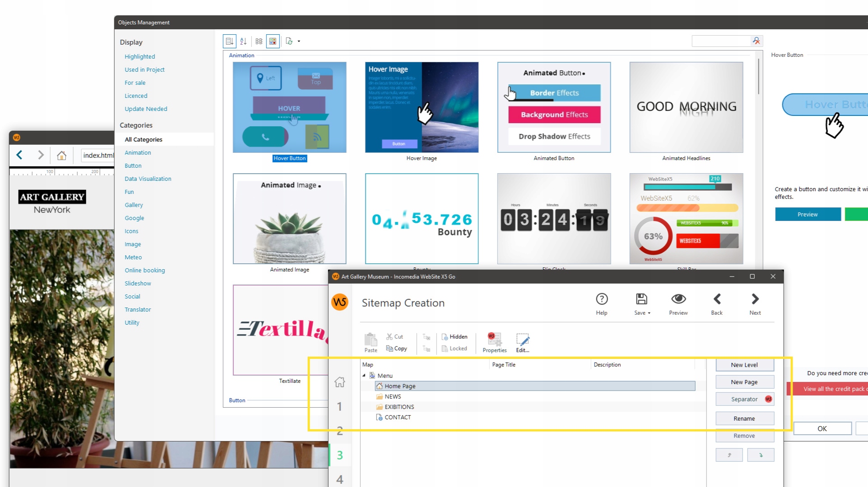This screenshot has height=487, width=868.
Task: Toggle the small list view button
Action: (259, 41)
